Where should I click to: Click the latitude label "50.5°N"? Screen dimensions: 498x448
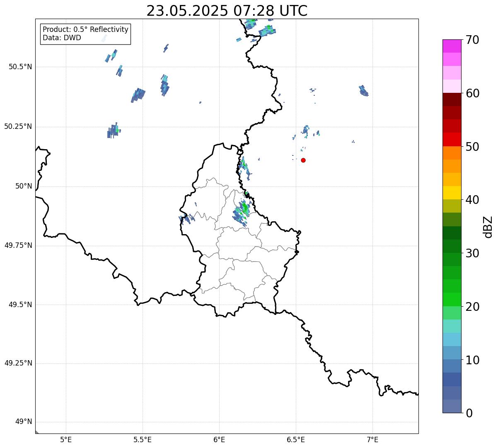pos(20,67)
